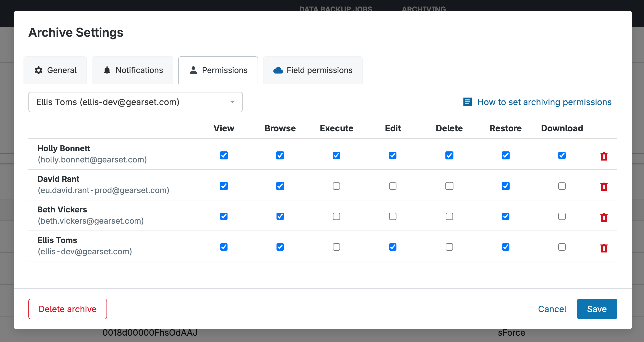Enable Delete permission for Beth Vickers

449,216
